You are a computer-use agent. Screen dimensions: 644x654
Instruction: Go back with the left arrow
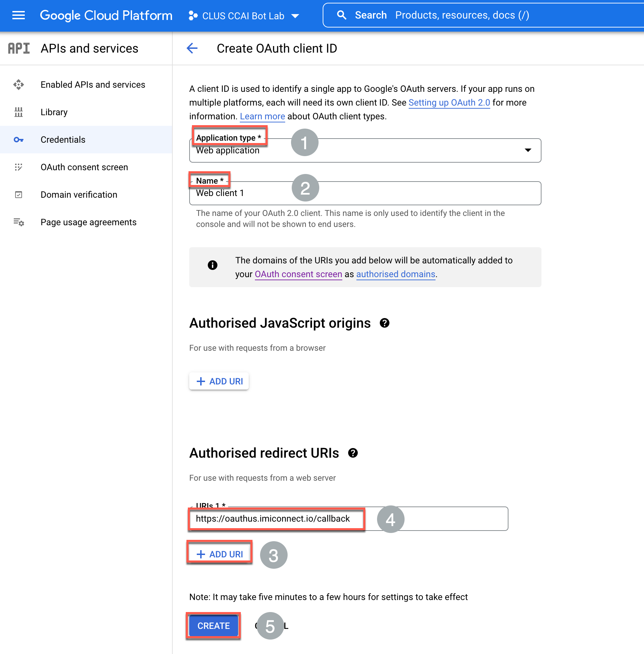tap(192, 48)
